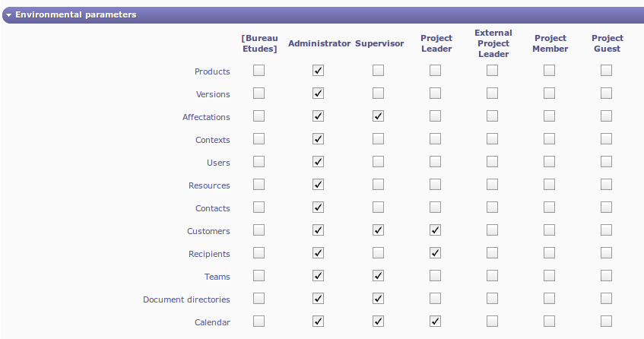Click the Customers row label

(208, 231)
